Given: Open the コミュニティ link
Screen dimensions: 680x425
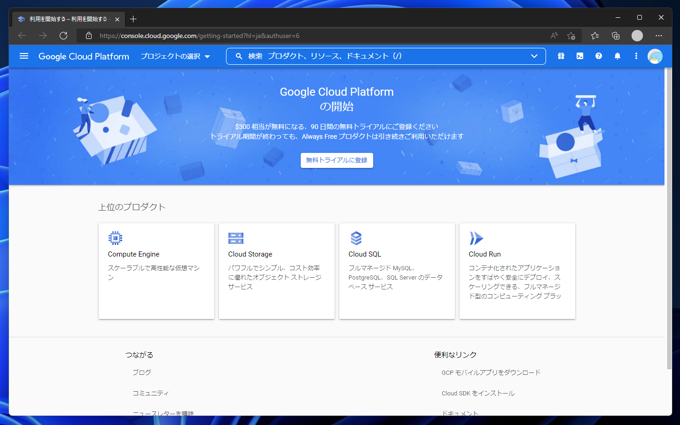Looking at the screenshot, I should 150,393.
